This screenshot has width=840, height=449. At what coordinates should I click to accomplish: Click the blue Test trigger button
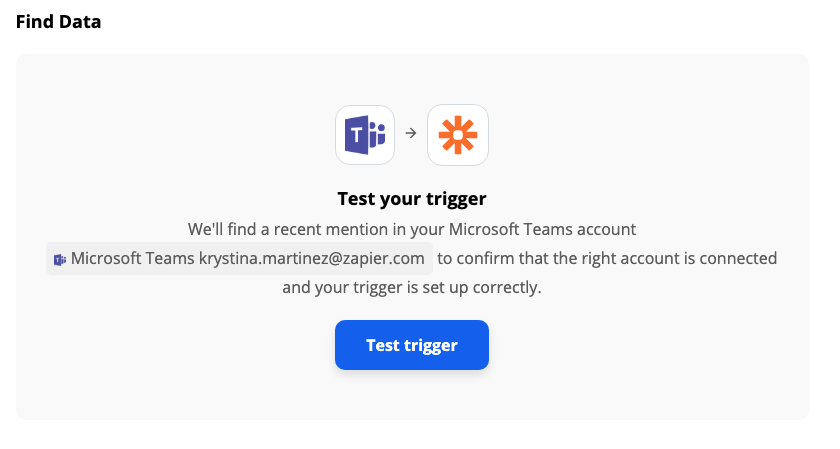coord(412,345)
